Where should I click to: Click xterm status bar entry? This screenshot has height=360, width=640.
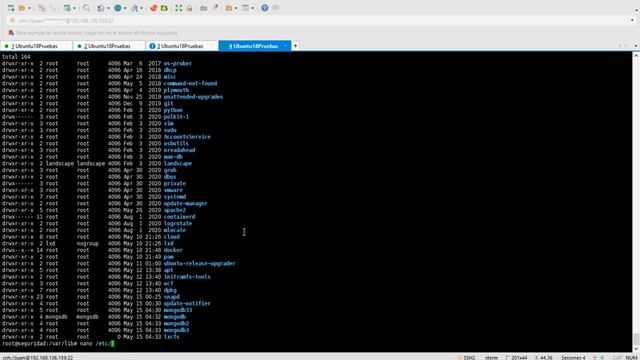tap(491, 358)
